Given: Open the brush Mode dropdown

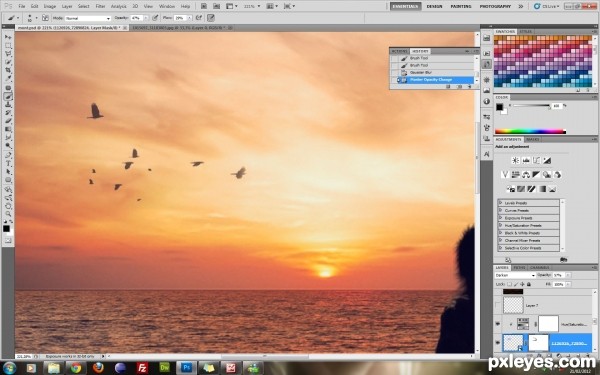Looking at the screenshot, I should (x=88, y=18).
